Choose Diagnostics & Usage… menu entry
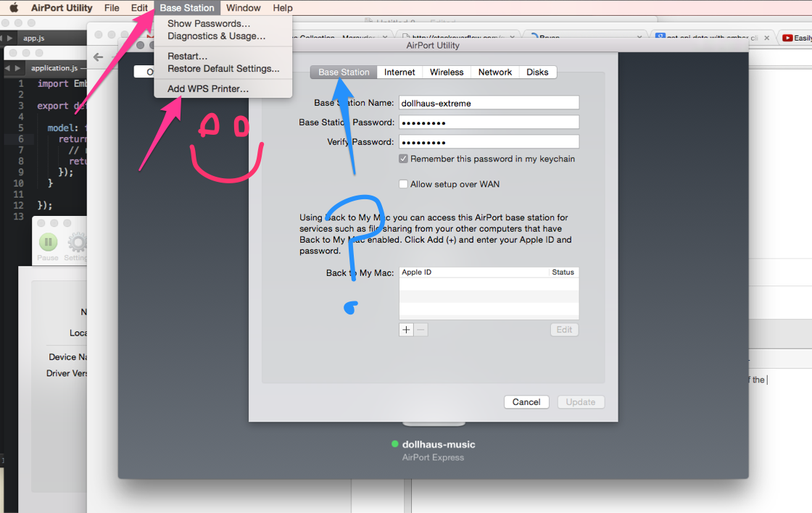Viewport: 812px width, 513px height. [216, 36]
